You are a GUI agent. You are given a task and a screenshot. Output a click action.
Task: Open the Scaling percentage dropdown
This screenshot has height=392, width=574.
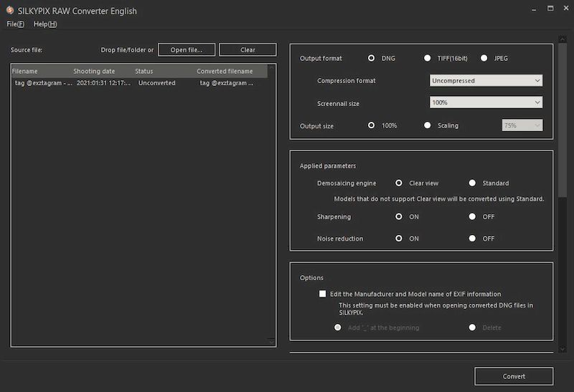[x=522, y=125]
